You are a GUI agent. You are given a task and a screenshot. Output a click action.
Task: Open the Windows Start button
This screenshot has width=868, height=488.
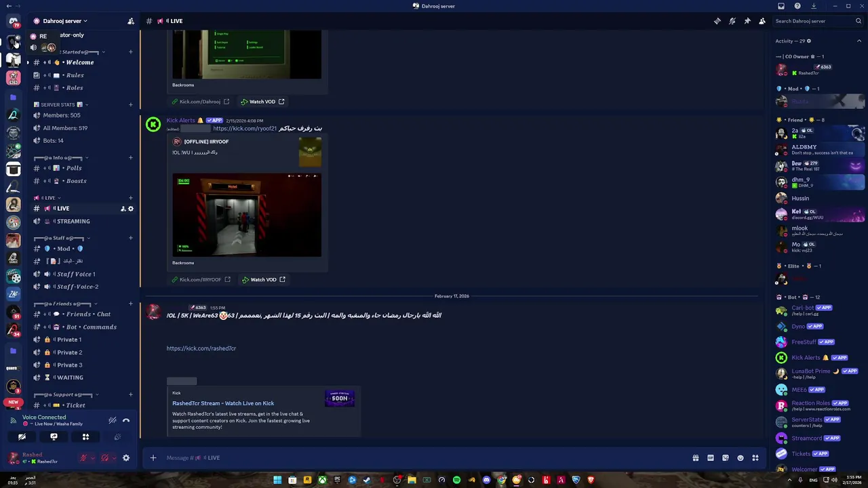277,480
